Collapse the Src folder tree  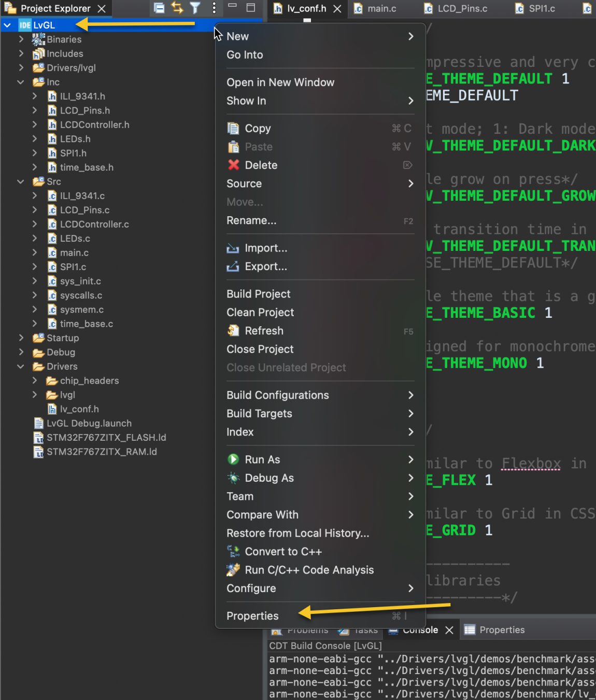(x=21, y=181)
